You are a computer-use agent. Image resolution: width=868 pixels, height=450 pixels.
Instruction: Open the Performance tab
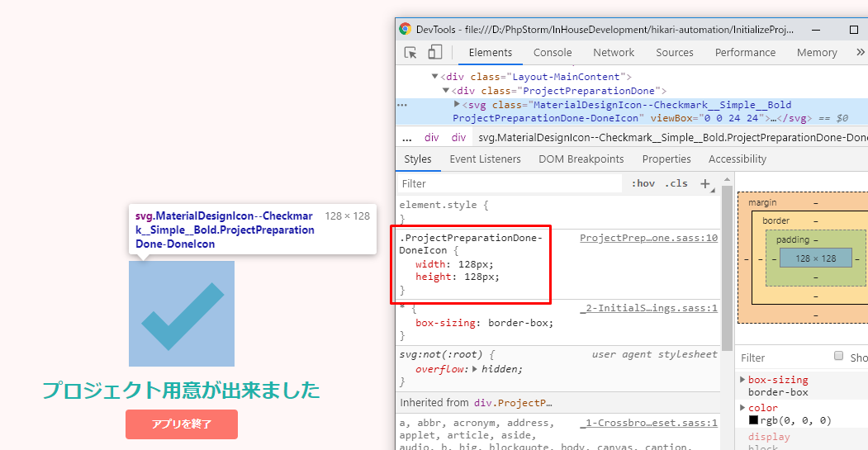click(745, 53)
